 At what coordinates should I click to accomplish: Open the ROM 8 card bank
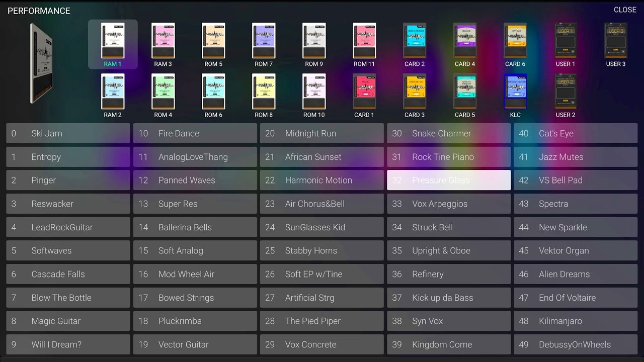(x=264, y=92)
